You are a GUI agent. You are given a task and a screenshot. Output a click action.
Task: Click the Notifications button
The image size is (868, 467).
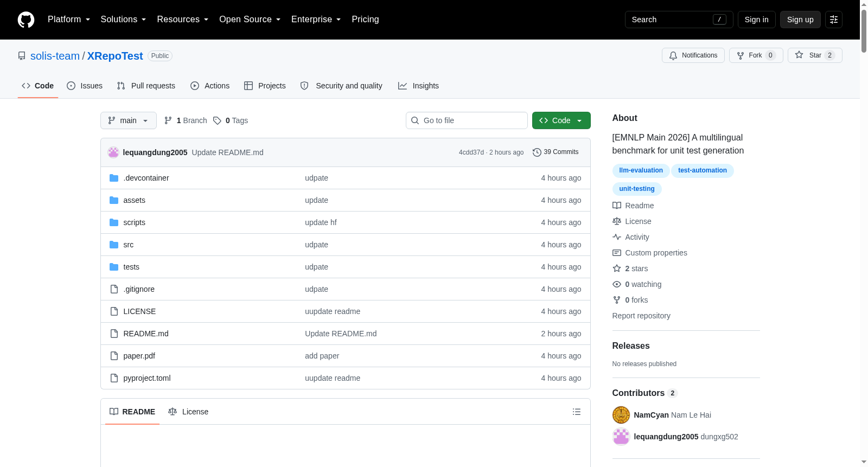pos(693,55)
